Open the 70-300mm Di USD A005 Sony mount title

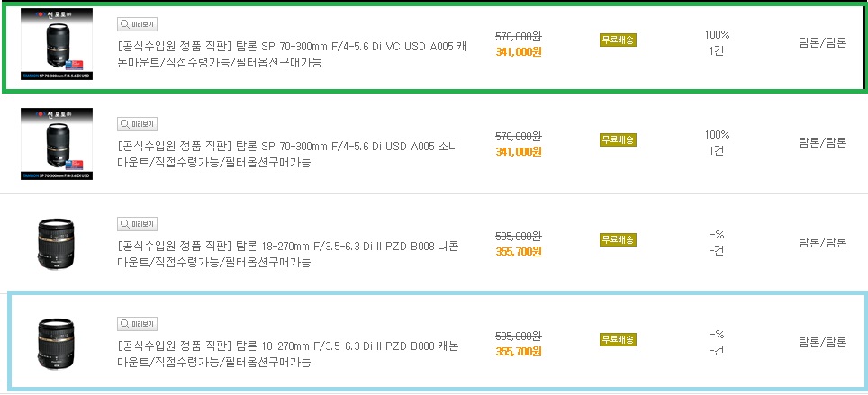point(288,155)
